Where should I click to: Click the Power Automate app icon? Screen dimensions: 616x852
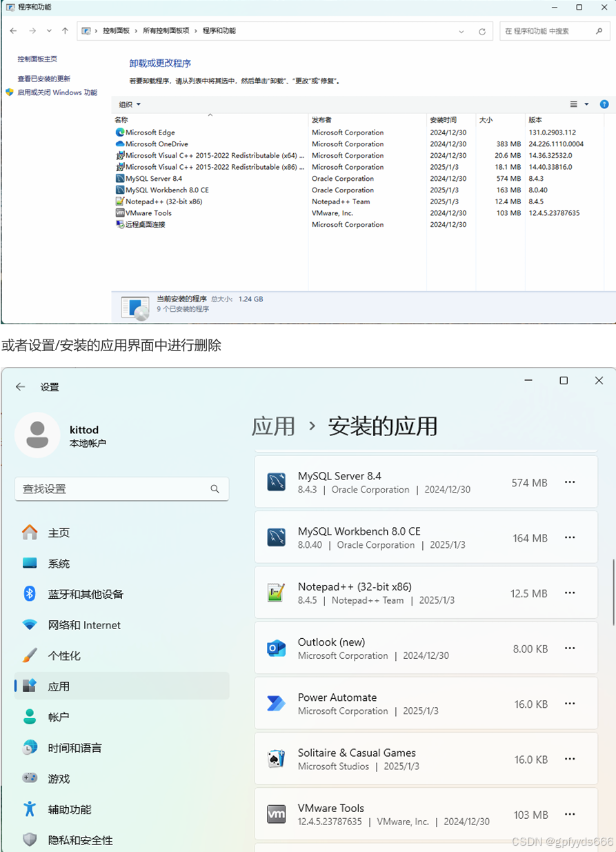click(277, 704)
